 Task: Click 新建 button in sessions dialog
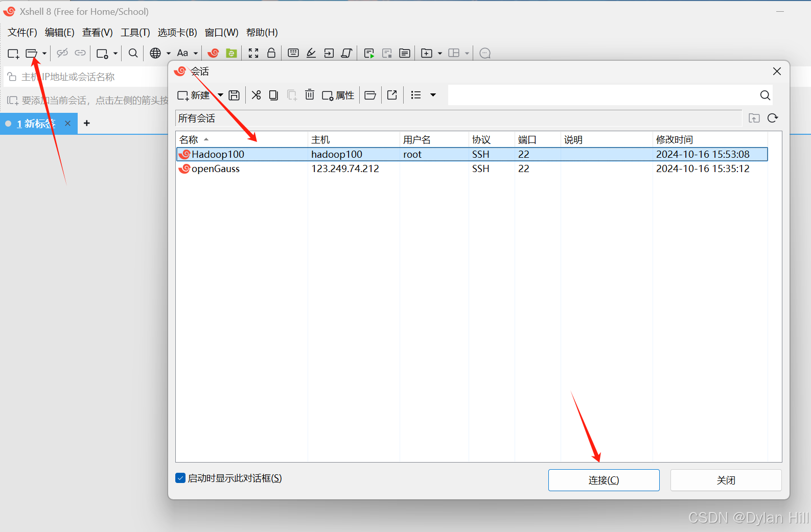pyautogui.click(x=193, y=95)
